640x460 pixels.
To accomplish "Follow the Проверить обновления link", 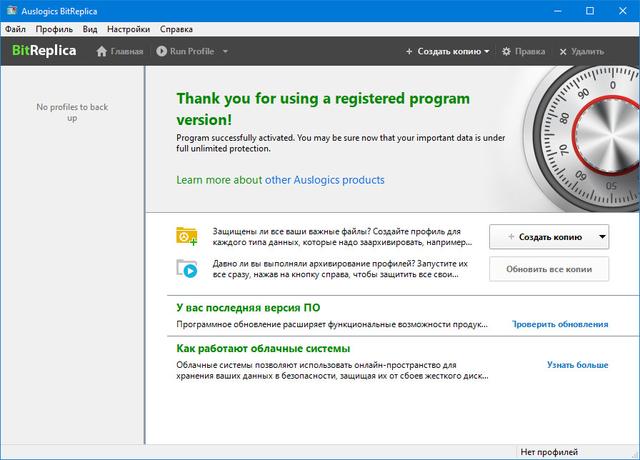I will (560, 324).
